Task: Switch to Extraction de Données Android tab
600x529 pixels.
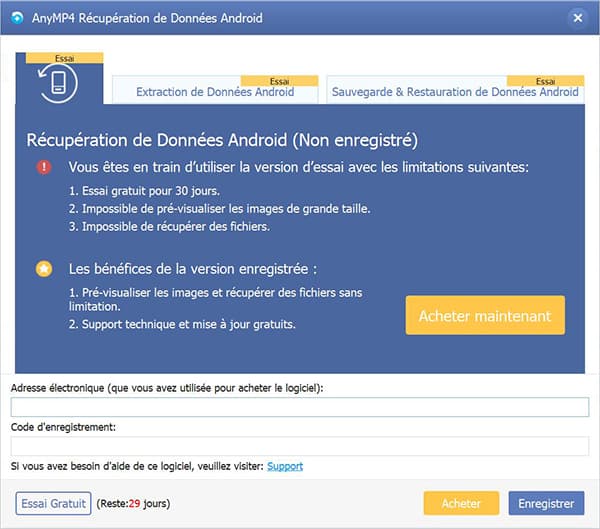Action: 215,92
